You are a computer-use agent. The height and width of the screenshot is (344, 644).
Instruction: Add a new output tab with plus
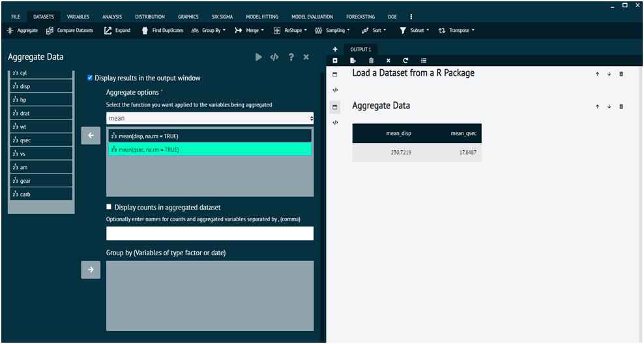[x=335, y=49]
